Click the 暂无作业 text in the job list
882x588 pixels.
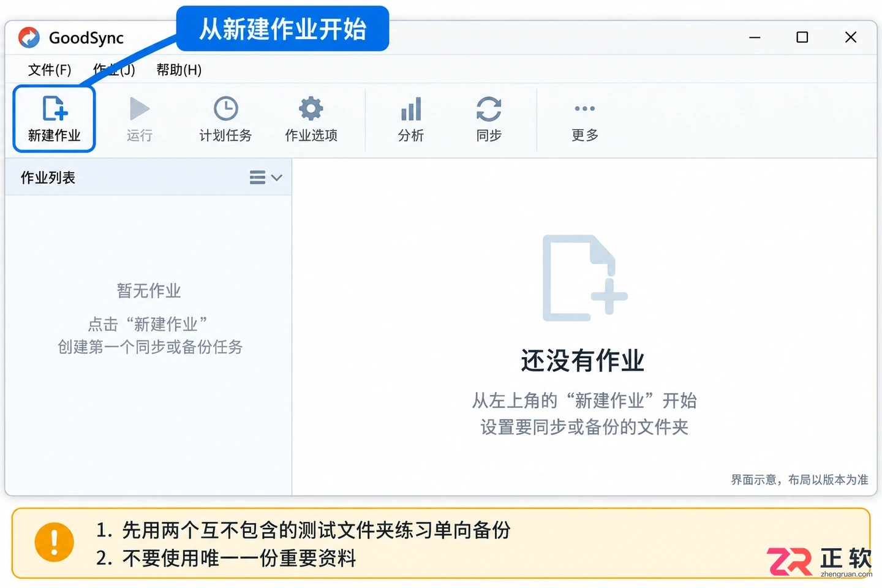[x=149, y=290]
